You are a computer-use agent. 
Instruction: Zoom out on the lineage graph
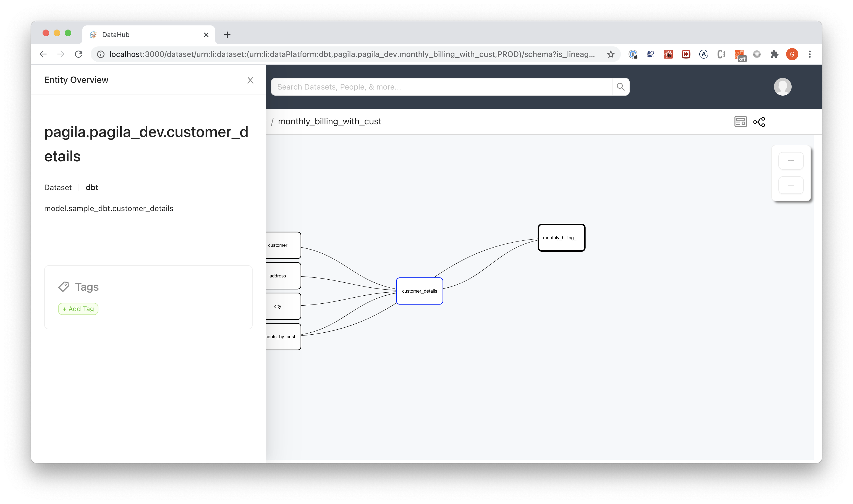pyautogui.click(x=791, y=185)
